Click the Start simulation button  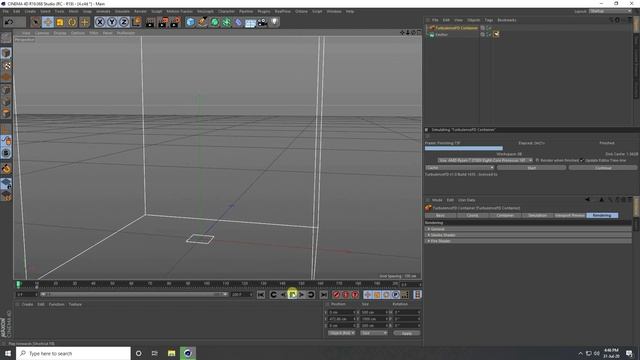[531, 168]
